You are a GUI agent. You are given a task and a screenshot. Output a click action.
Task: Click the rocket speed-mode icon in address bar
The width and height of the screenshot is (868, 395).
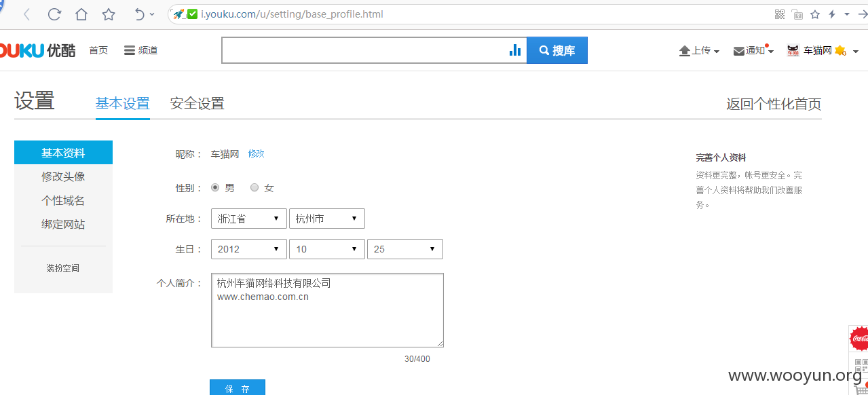[x=178, y=14]
